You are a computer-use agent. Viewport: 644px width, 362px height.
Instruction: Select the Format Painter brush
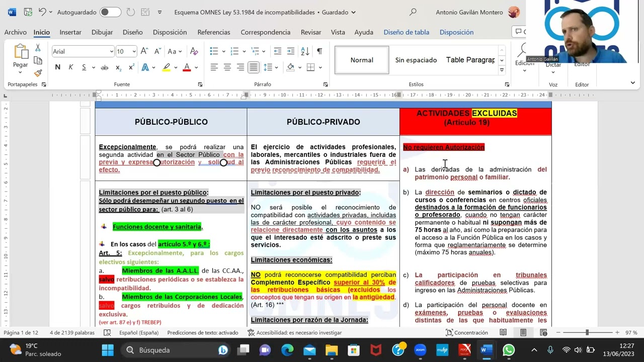[x=38, y=73]
